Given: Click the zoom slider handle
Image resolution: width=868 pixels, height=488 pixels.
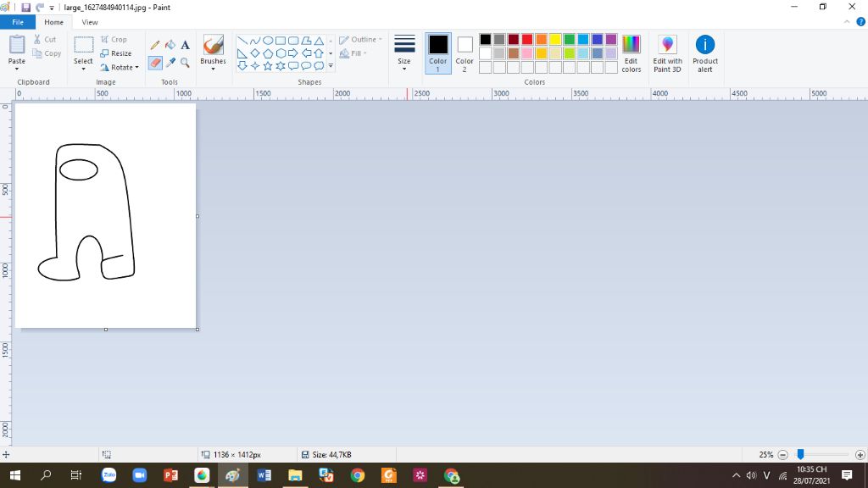Looking at the screenshot, I should tap(800, 454).
